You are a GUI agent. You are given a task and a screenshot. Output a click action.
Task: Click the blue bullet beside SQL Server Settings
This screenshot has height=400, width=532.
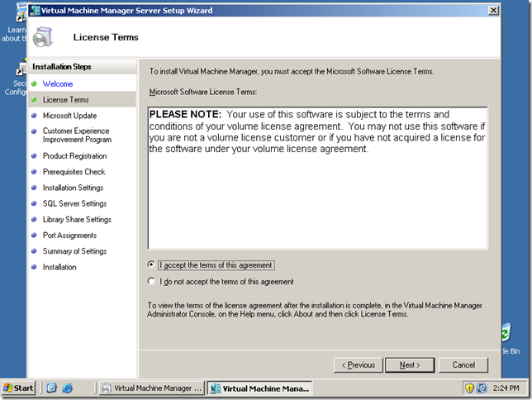34,203
